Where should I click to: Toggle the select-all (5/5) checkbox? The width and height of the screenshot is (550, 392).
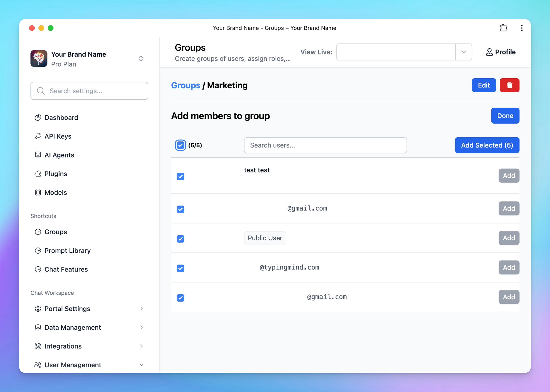[x=180, y=145]
